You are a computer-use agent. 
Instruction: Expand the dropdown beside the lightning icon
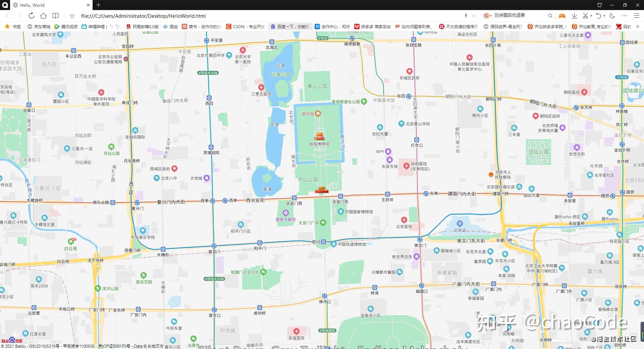[474, 16]
